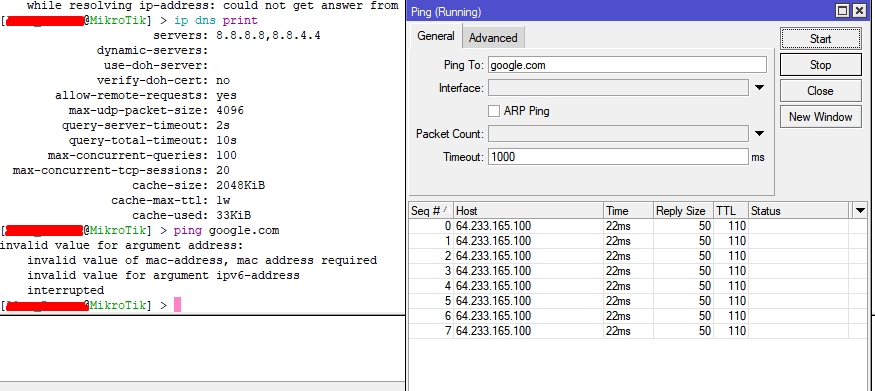
Task: Sort by Seq # column header
Action: (x=431, y=211)
